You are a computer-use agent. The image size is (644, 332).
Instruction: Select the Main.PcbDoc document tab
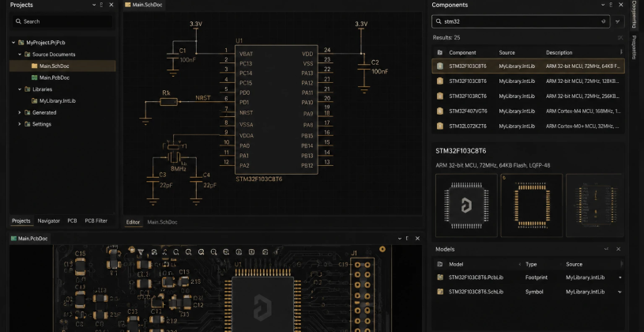(x=29, y=238)
